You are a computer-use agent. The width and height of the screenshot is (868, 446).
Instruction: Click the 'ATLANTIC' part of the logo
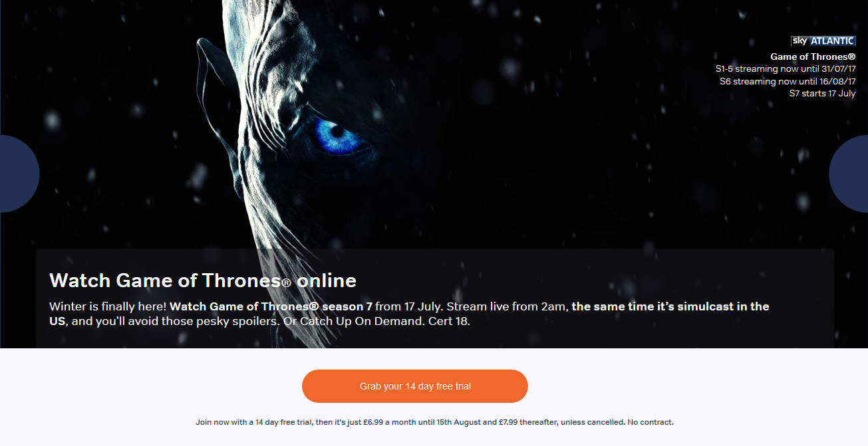click(x=832, y=41)
